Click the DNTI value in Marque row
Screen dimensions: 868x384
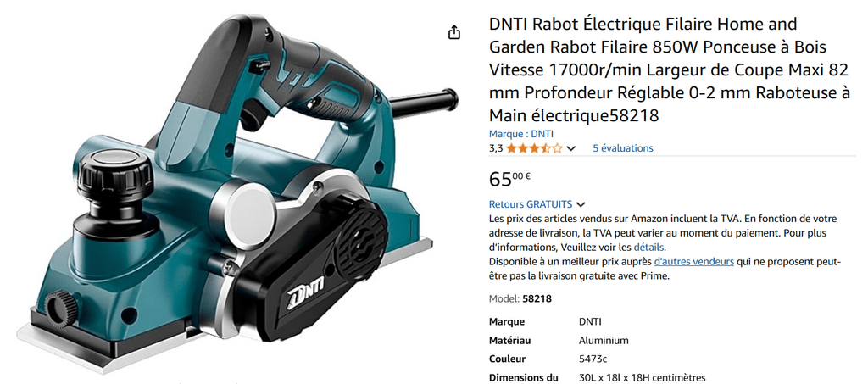click(590, 322)
